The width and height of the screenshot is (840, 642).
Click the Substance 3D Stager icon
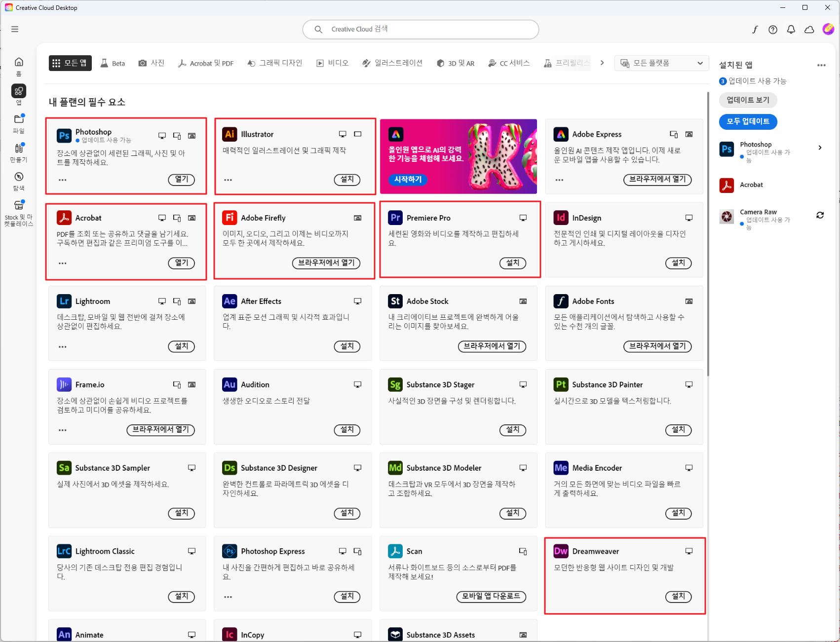pos(396,384)
